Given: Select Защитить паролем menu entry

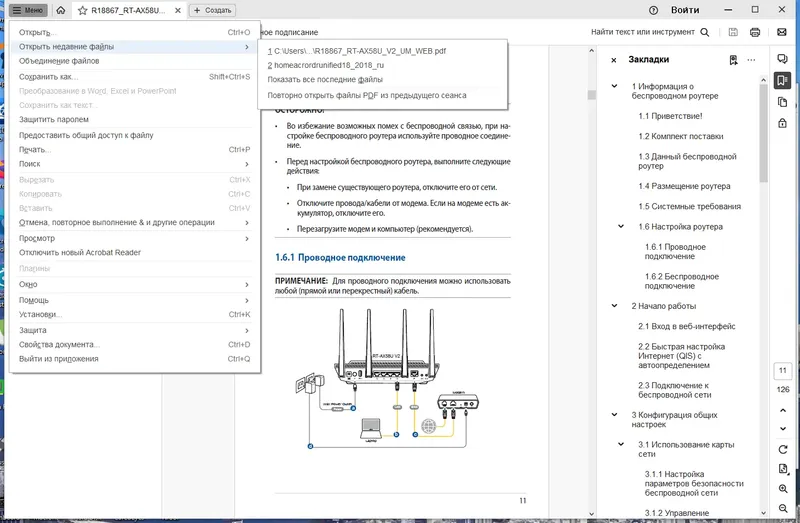Looking at the screenshot, I should click(134, 119).
